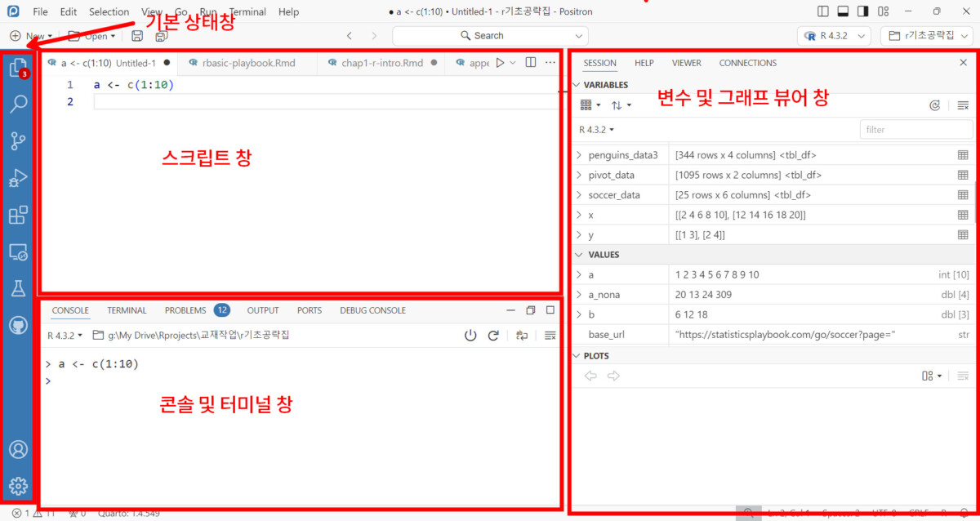Toggle Primary Side Bar layout button

(823, 11)
